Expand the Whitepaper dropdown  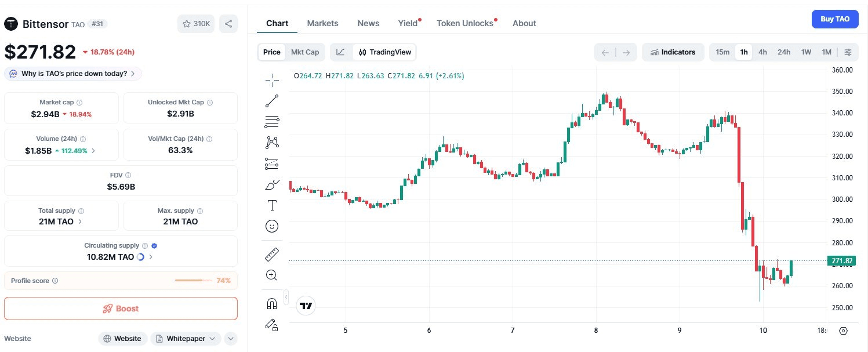tap(186, 339)
